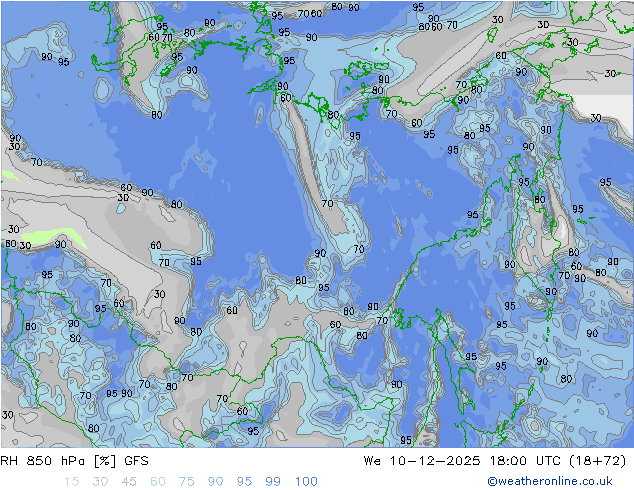Select the 60 value in the bottom legend row
This screenshot has height=490, width=634.
point(158,482)
